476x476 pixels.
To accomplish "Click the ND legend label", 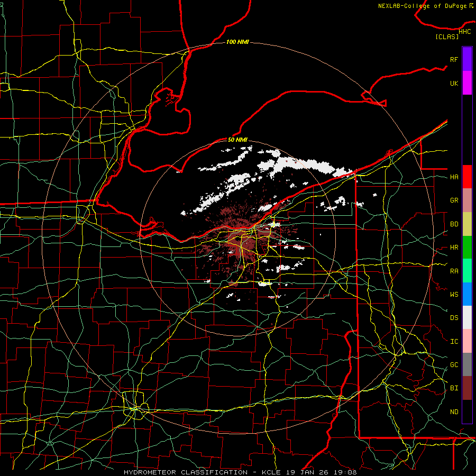I will 454,412.
